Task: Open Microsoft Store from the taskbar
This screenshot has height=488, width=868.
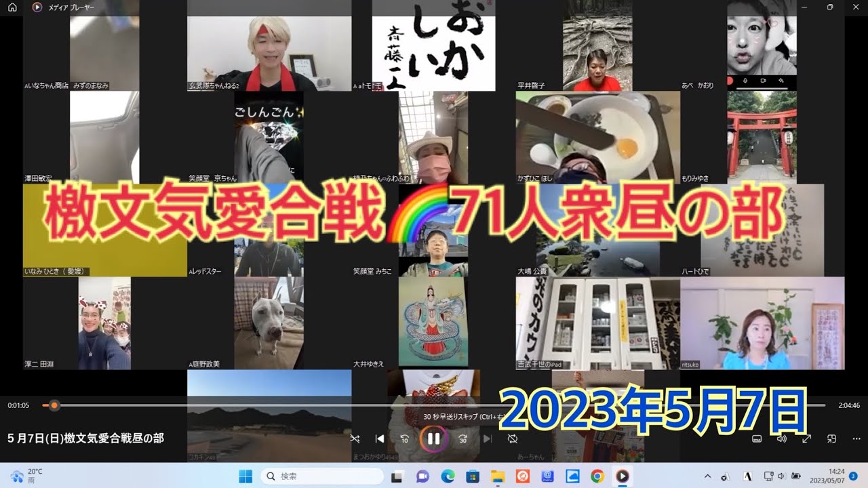Action: pos(473,476)
